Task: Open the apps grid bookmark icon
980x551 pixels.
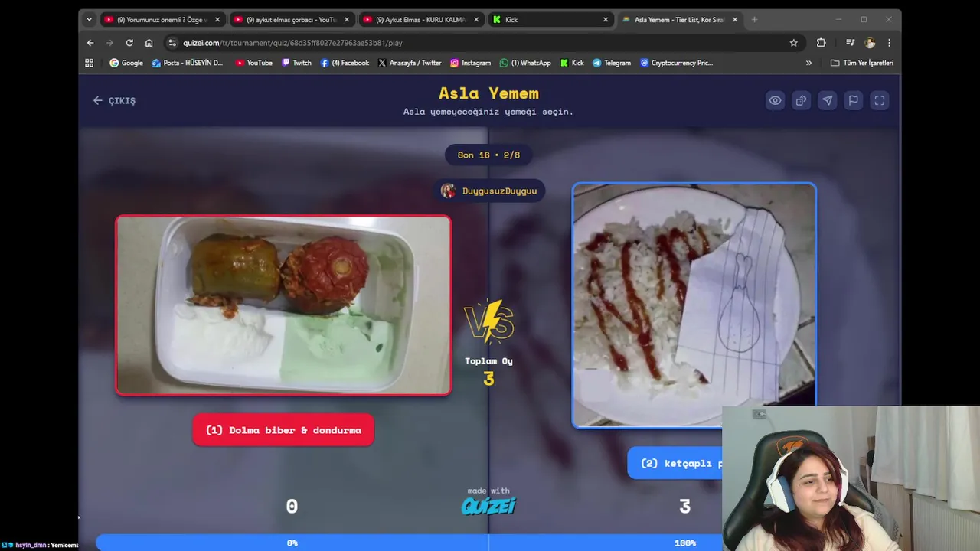Action: (x=90, y=63)
